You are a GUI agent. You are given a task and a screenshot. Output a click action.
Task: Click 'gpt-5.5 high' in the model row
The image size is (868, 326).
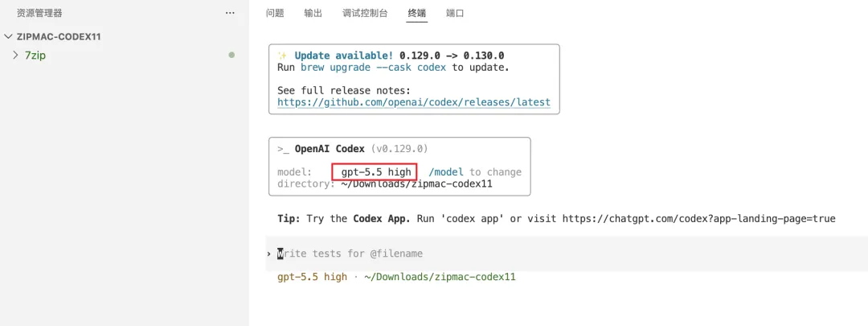coord(376,172)
